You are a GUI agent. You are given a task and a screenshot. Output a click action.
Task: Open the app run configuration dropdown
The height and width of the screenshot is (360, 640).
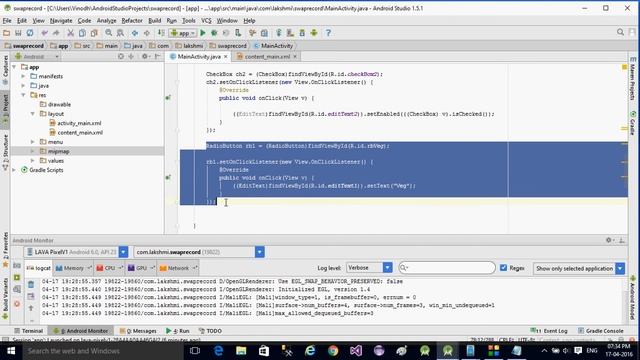tap(183, 33)
